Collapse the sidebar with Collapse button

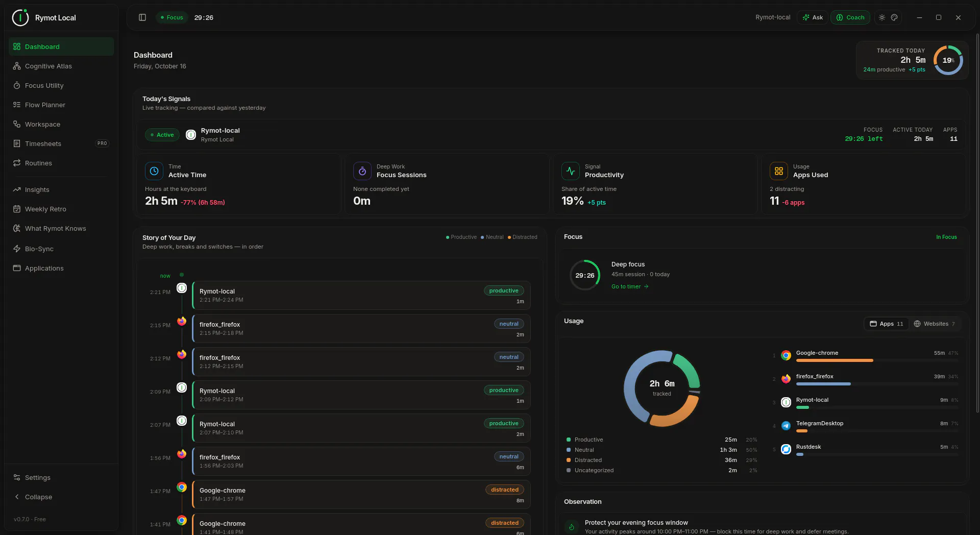(61, 497)
